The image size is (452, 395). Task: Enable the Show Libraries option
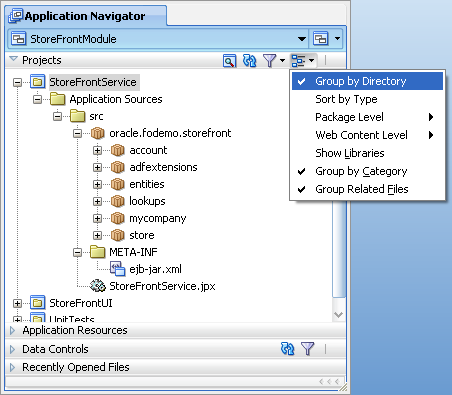tap(367, 153)
